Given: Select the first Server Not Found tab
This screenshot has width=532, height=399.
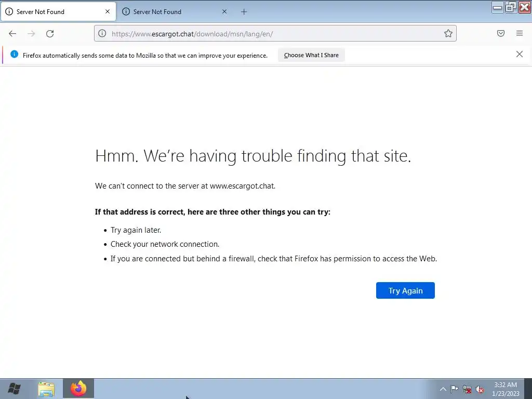Looking at the screenshot, I should 58,12.
